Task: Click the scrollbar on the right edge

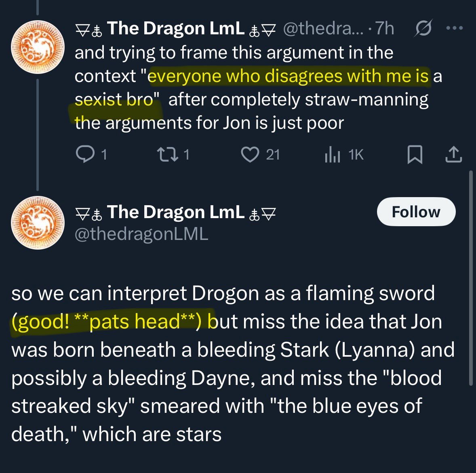Action: coord(471,277)
